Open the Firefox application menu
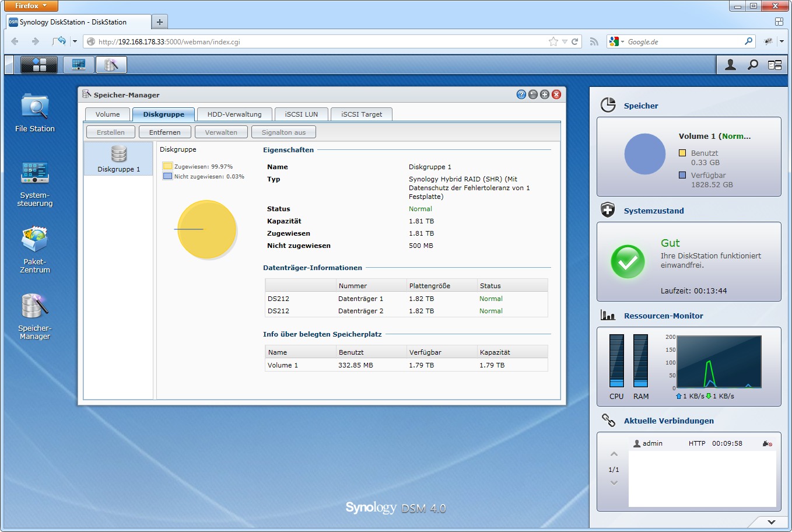792x532 pixels. (x=31, y=6)
